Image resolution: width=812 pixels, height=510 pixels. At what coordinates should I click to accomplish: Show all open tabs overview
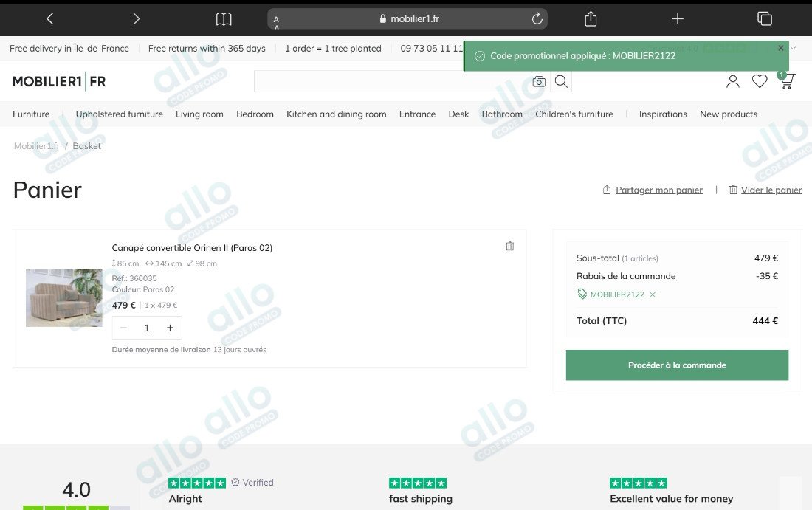764,18
